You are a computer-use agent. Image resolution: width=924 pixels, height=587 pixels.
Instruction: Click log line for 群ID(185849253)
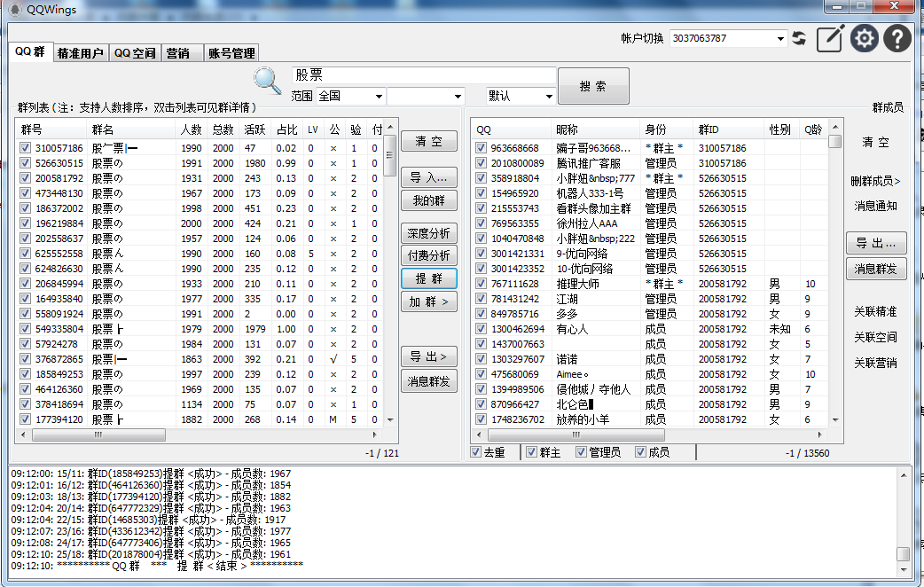(x=151, y=474)
